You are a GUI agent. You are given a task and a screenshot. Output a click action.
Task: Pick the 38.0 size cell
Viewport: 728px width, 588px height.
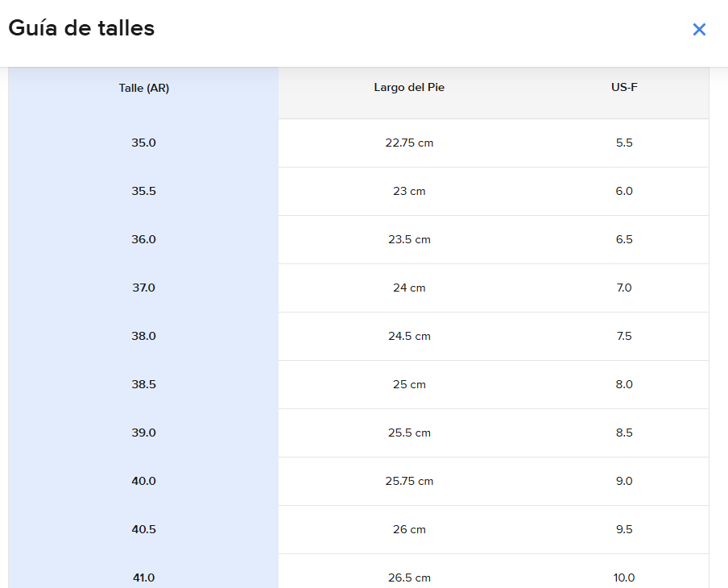point(143,336)
